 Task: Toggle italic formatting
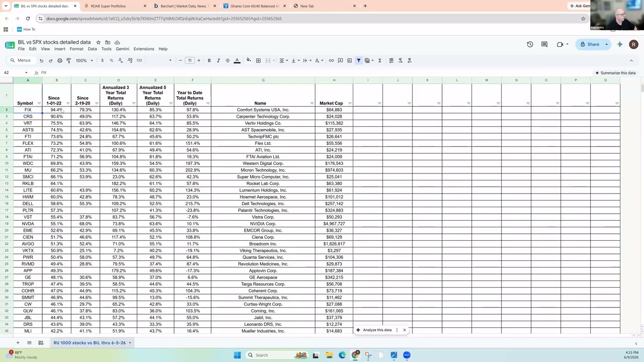218,60
